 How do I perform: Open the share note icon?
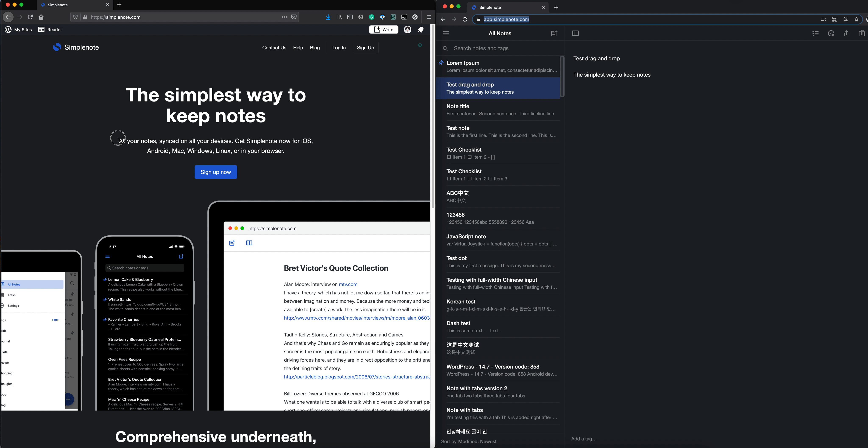[x=847, y=33]
